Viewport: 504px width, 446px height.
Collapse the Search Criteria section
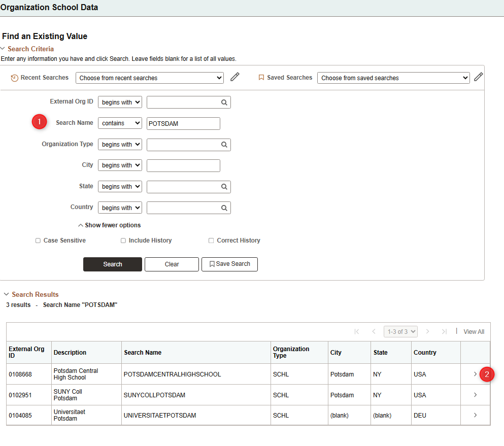[3, 49]
